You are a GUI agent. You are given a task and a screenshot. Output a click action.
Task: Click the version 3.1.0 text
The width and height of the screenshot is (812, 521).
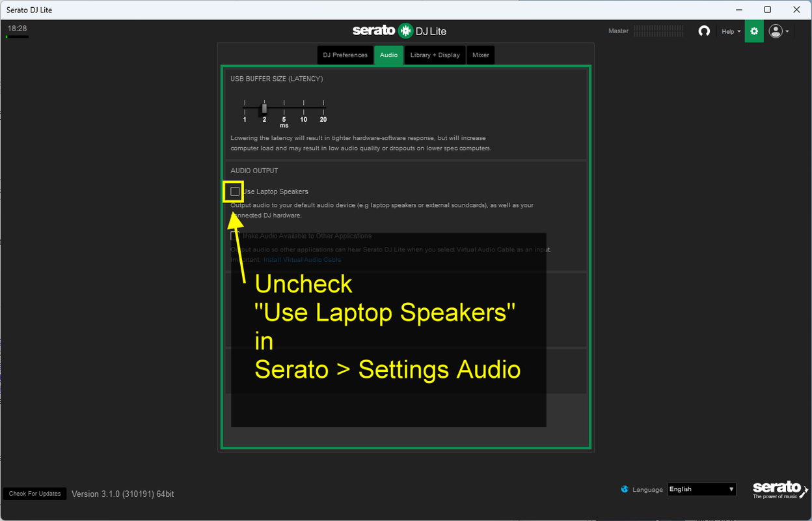(122, 494)
